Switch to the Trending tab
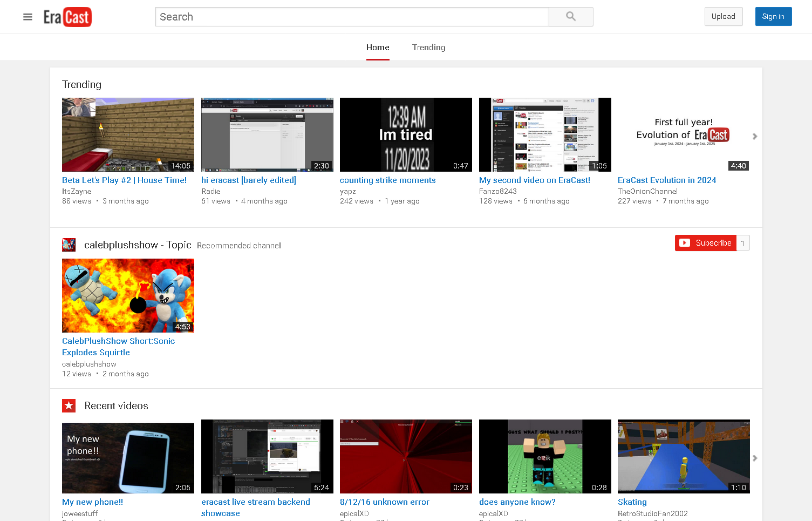Screen dimensions: 812x521 coord(428,48)
